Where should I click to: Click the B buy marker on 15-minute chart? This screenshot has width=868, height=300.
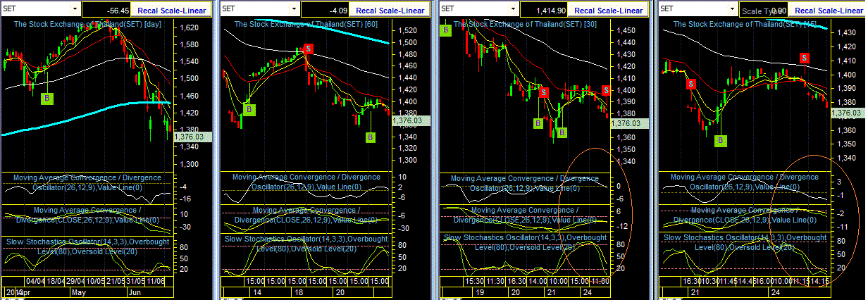click(720, 141)
